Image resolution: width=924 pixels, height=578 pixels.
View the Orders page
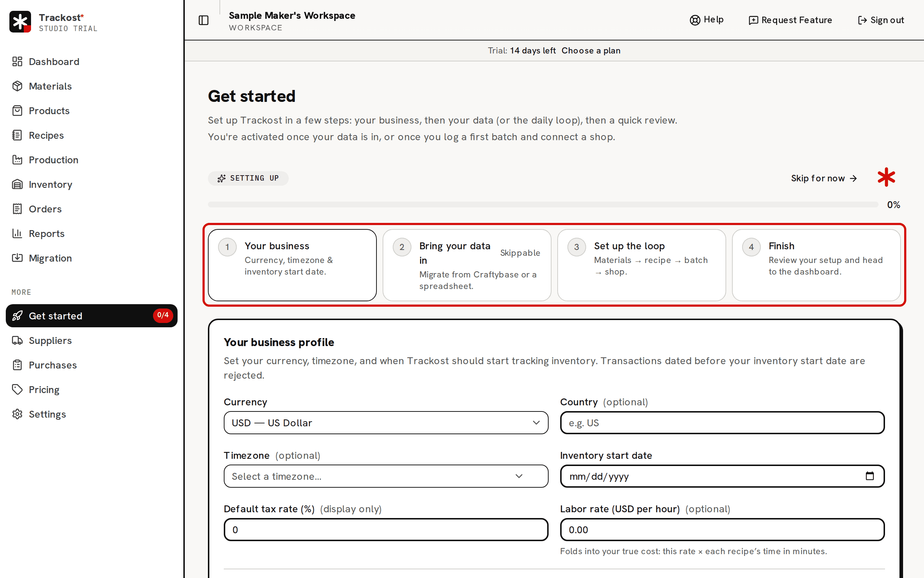(92, 209)
